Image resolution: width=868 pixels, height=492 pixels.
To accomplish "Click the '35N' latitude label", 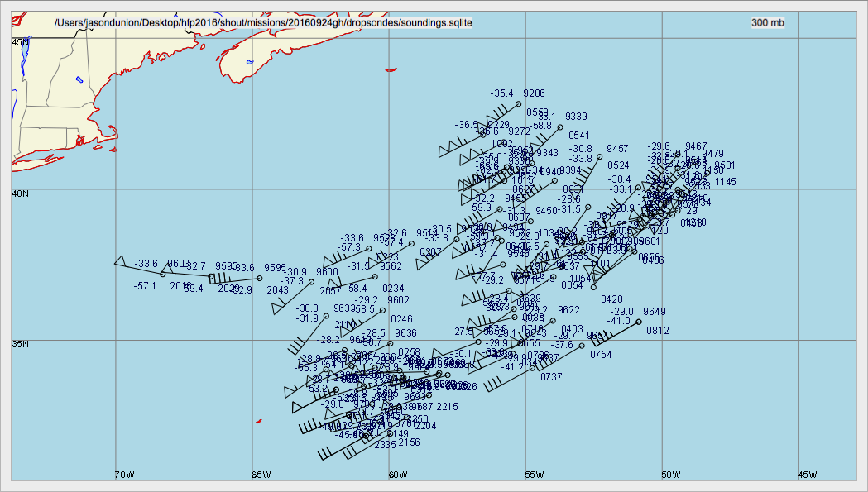I will 21,344.
